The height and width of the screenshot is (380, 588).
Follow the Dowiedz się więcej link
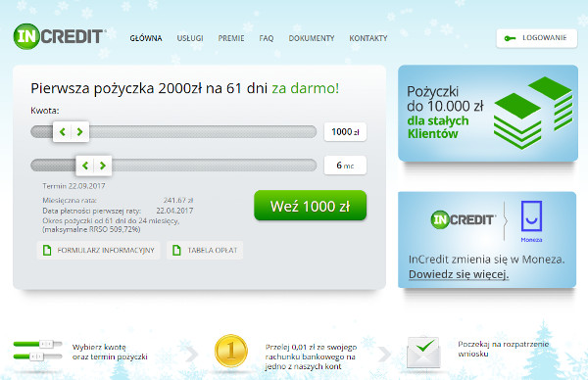click(459, 274)
